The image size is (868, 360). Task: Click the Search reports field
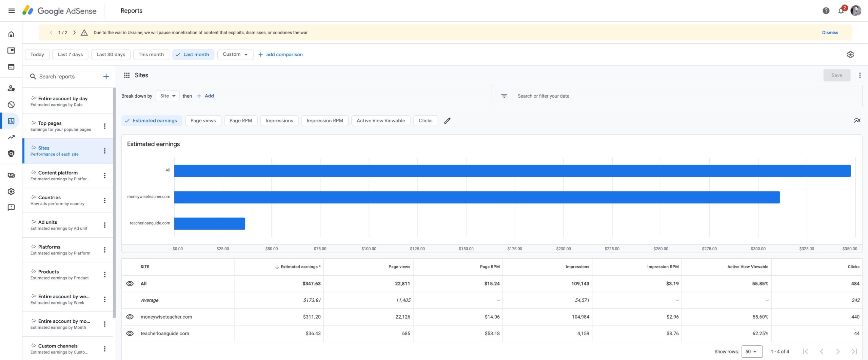(x=64, y=77)
